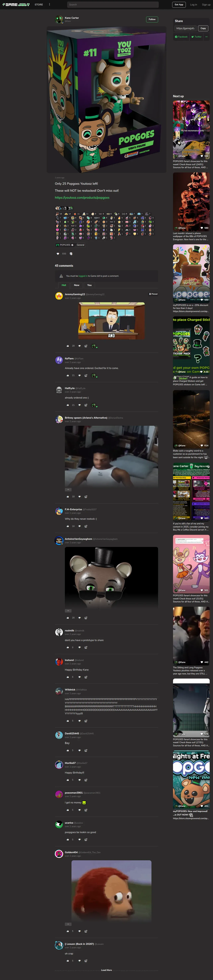Click Load More comments
Viewport: 213px width, 980px height.
(x=106, y=970)
